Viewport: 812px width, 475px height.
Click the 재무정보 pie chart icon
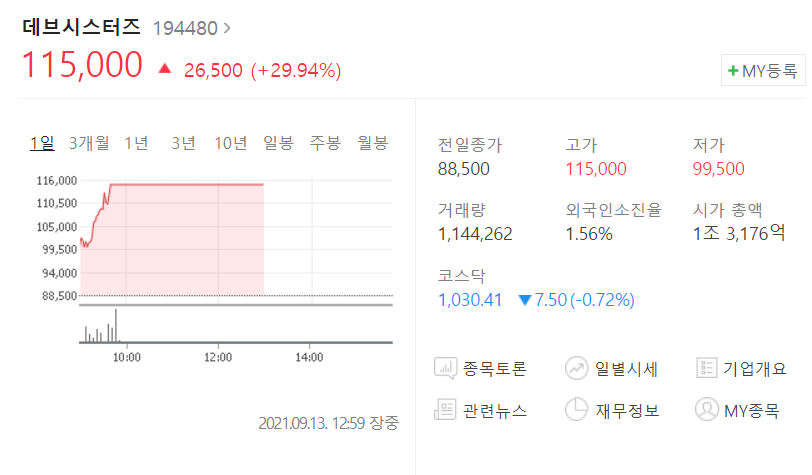point(576,410)
